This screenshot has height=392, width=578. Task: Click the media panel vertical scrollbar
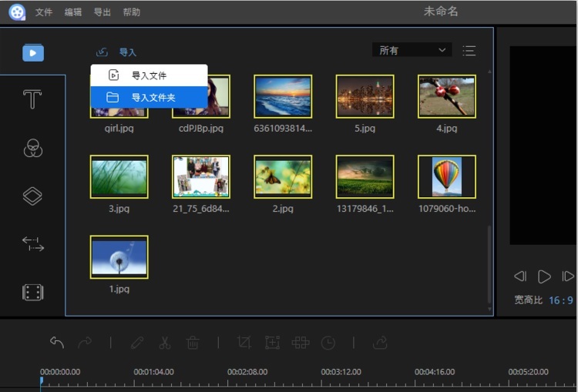click(489, 262)
